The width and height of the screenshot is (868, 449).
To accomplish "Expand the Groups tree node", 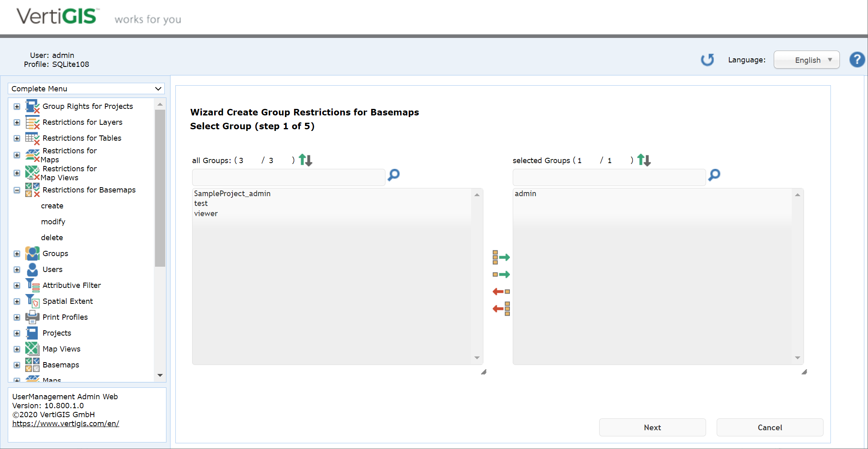I will 17,253.
